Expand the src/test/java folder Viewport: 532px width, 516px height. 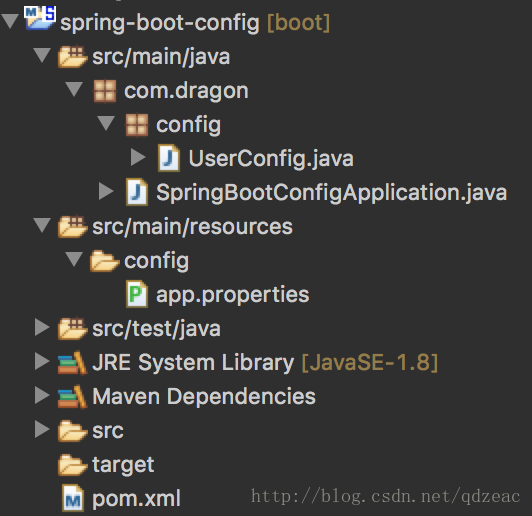click(42, 327)
